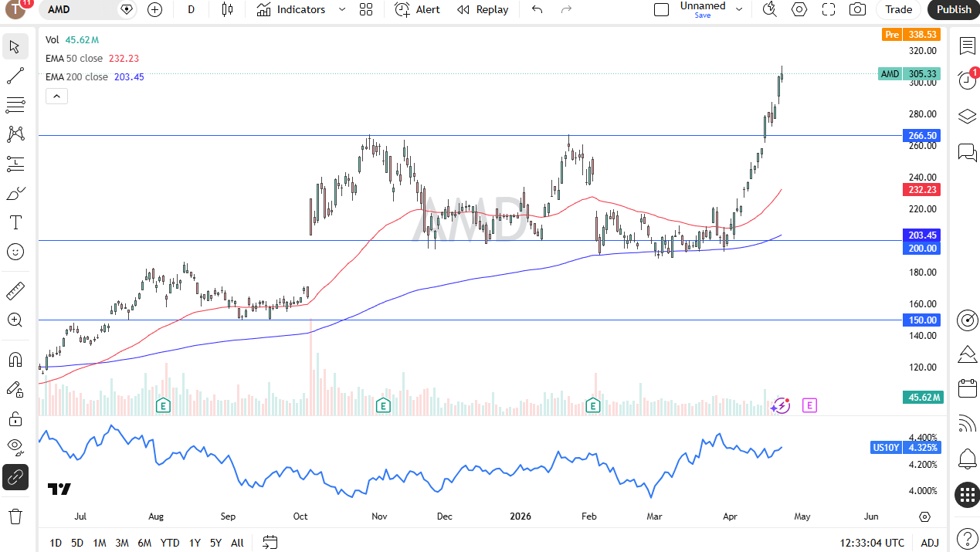The width and height of the screenshot is (980, 552).
Task: Open the chart layout setup square
Action: [x=661, y=9]
